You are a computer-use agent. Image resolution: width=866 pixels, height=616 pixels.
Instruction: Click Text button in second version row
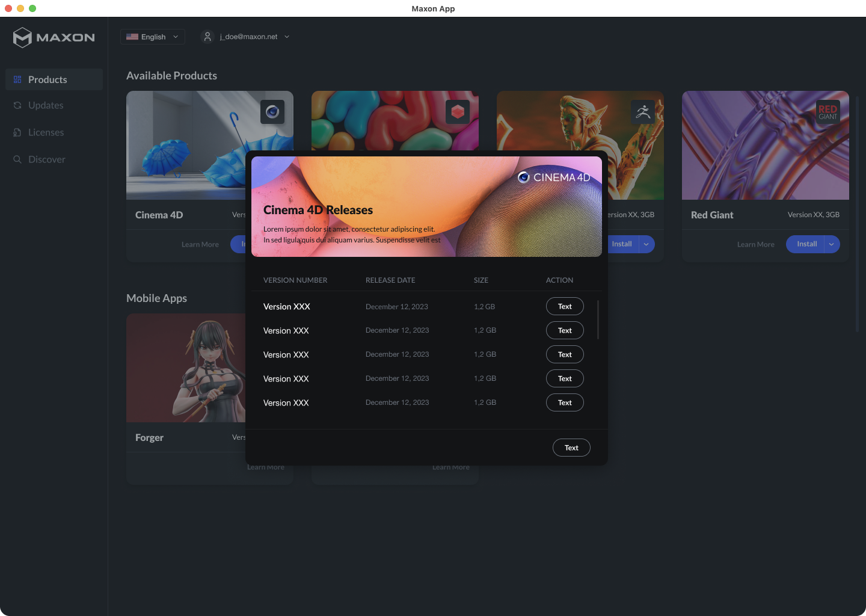[x=565, y=330]
